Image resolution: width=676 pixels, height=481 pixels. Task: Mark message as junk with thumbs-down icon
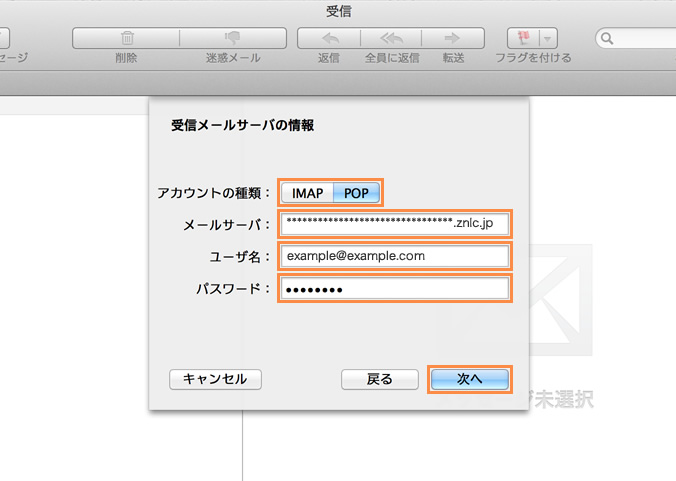pos(232,38)
